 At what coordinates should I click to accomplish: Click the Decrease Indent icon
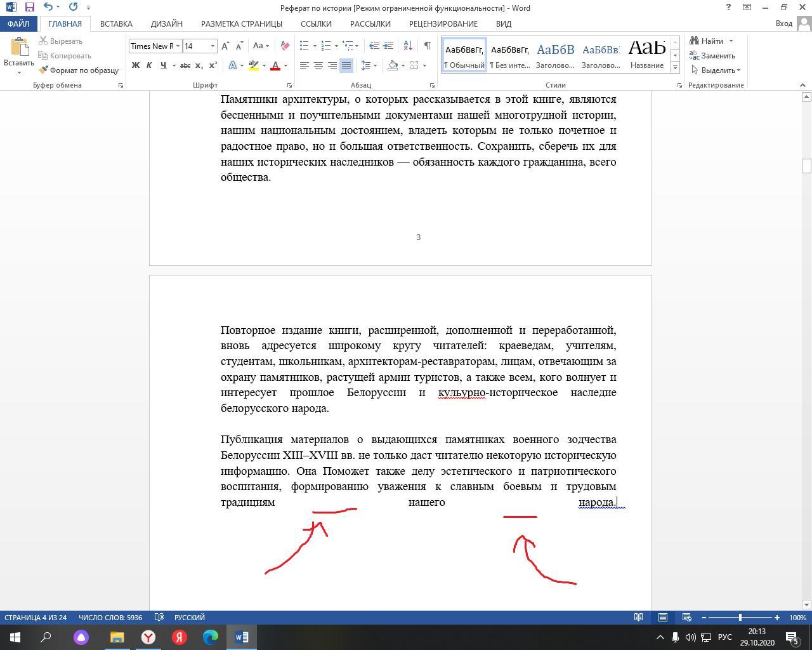pos(374,46)
